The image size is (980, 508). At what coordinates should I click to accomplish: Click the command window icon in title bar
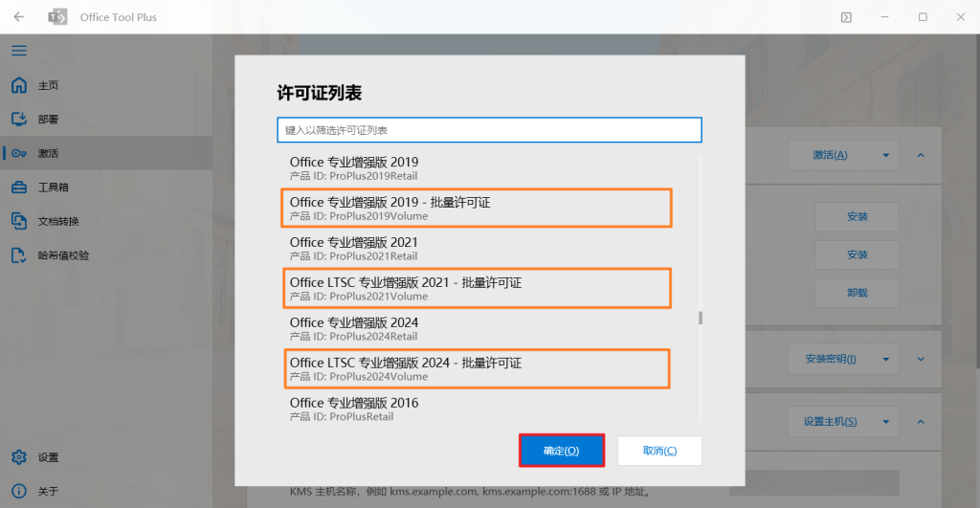[846, 17]
